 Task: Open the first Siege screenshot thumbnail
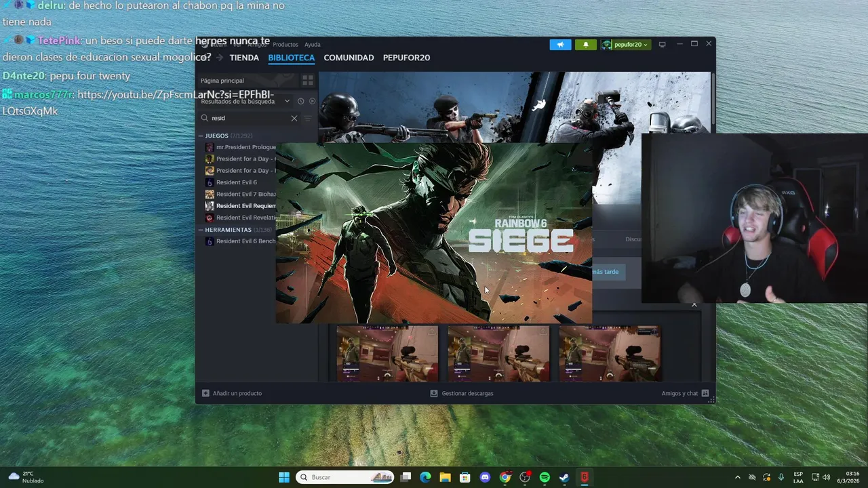[387, 353]
